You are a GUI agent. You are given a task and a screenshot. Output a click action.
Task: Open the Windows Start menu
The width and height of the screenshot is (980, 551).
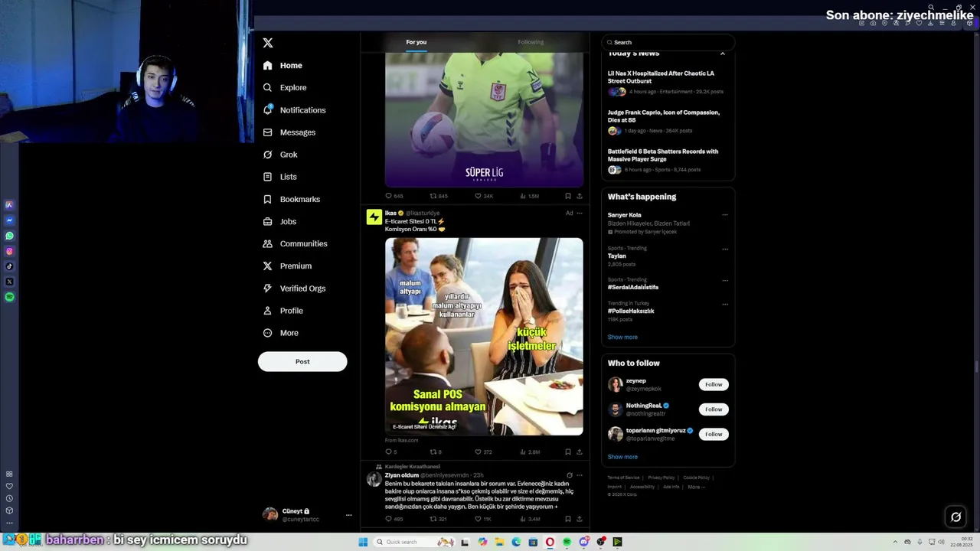363,542
